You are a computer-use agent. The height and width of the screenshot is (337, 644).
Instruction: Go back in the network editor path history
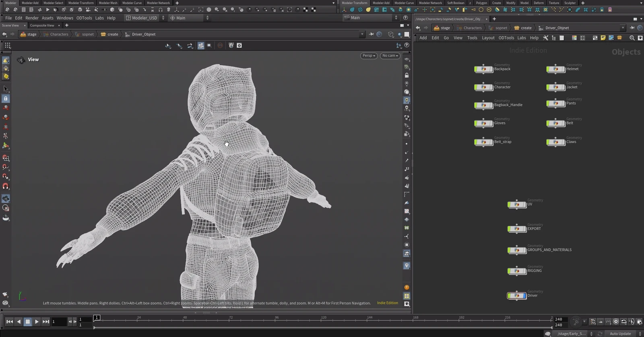pos(418,28)
